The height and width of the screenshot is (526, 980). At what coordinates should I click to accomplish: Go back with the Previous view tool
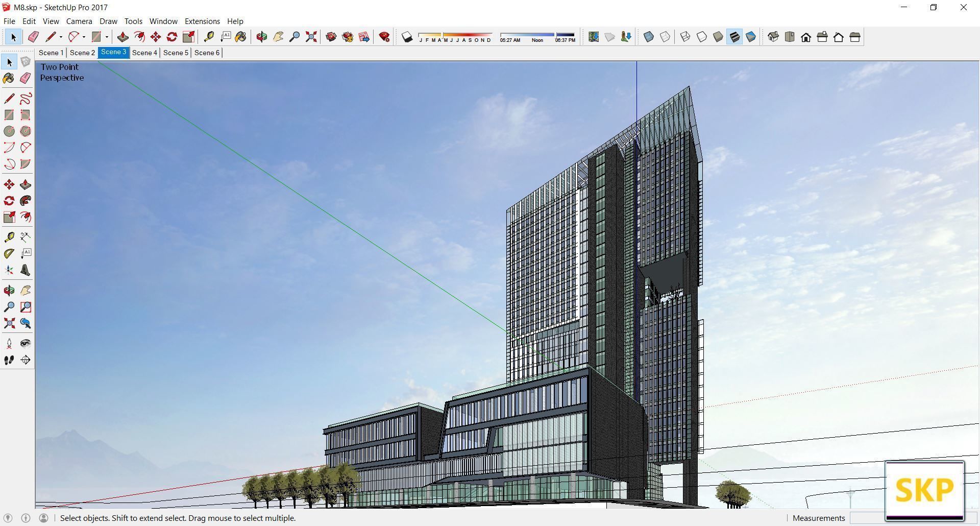[26, 323]
